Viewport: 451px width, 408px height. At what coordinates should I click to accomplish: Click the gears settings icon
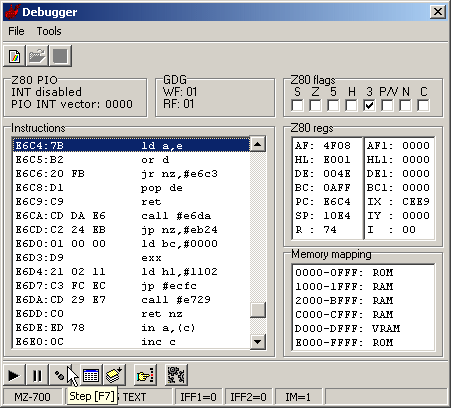coord(176,375)
